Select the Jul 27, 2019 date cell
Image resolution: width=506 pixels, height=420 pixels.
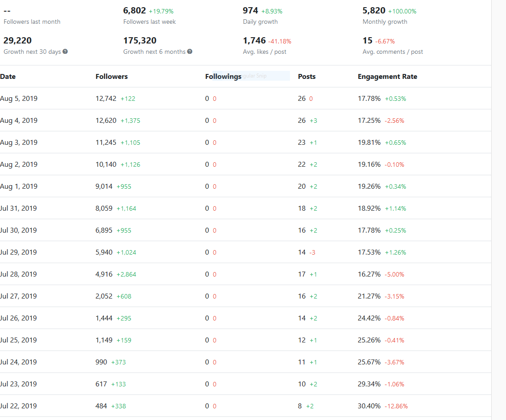pos(18,296)
